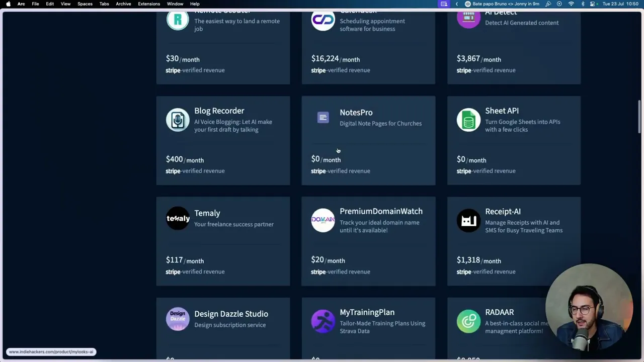The width and height of the screenshot is (644, 362).
Task: Click the $20 /month PremiumDomainWatch revenue
Action: [x=328, y=260]
